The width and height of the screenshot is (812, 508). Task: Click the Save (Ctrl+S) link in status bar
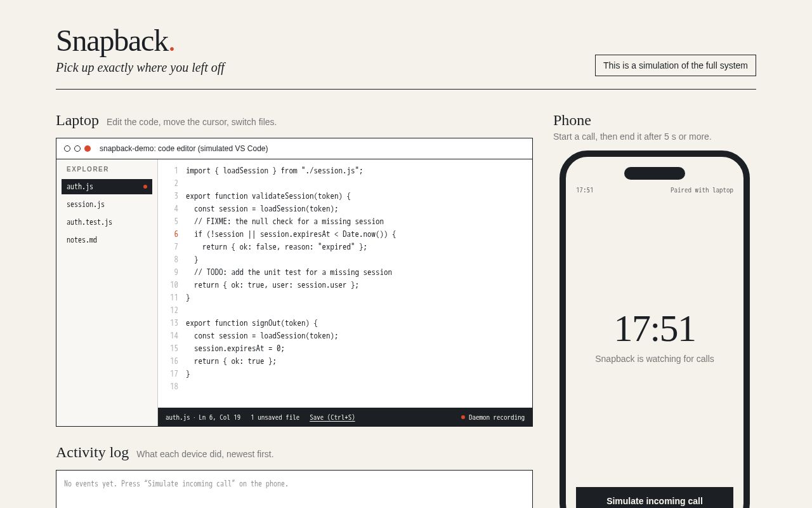[332, 417]
